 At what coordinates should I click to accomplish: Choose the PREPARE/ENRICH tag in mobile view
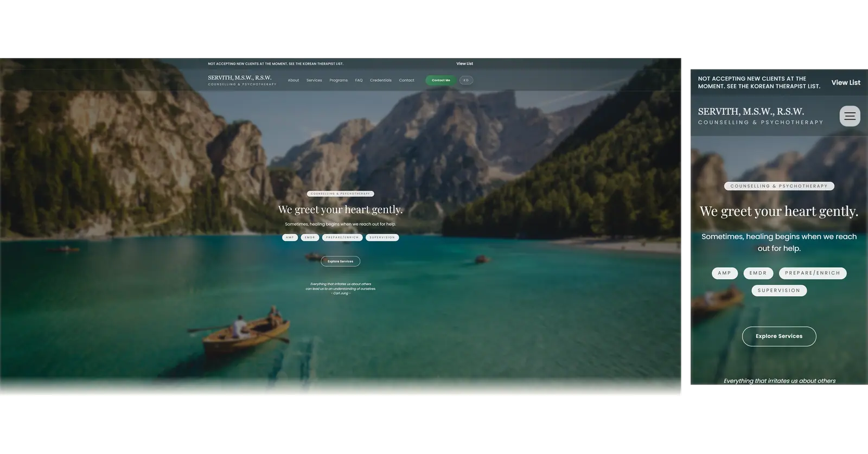(812, 273)
